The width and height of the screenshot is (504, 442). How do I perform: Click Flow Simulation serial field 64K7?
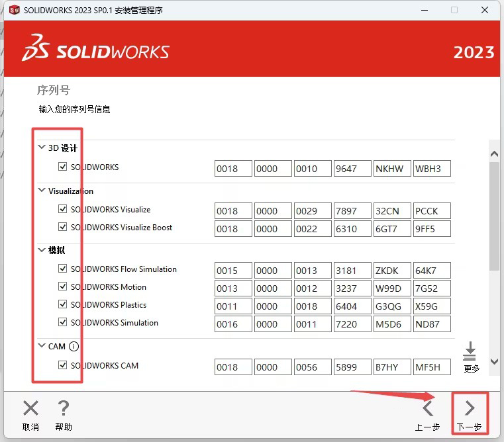tap(432, 271)
